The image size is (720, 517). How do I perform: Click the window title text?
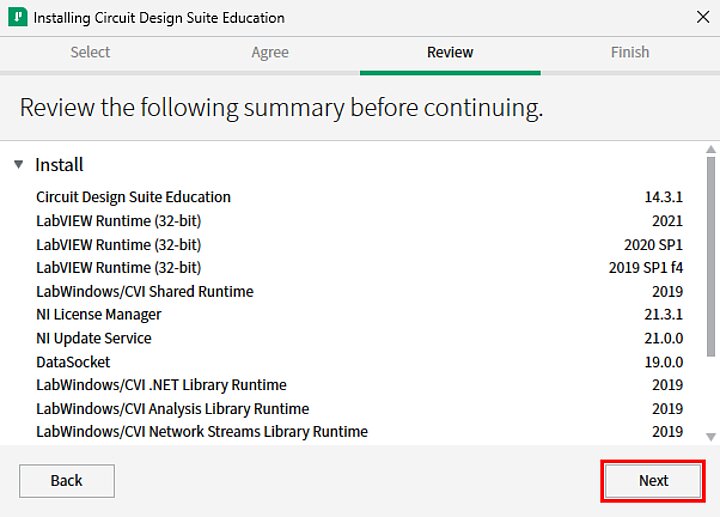[159, 18]
